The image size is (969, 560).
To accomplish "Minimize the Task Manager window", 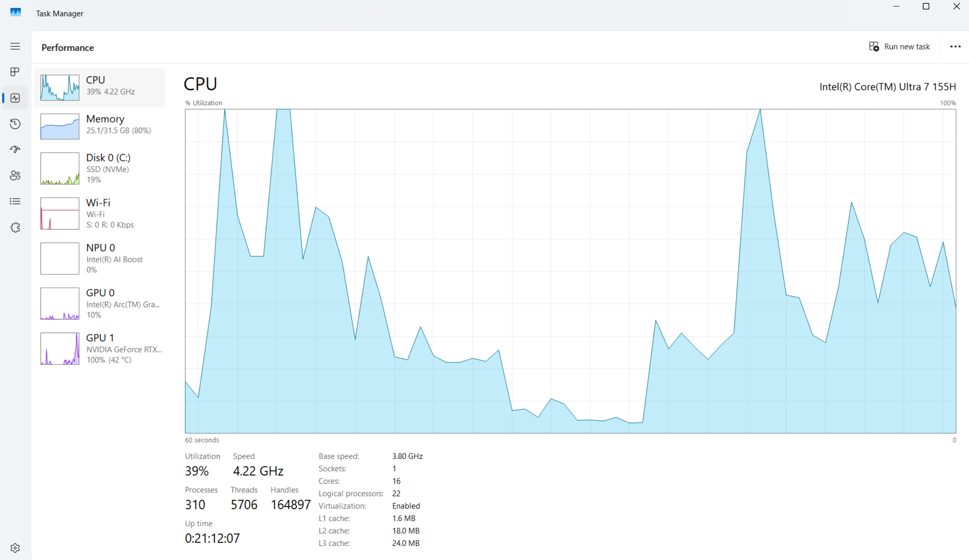I will [x=896, y=6].
